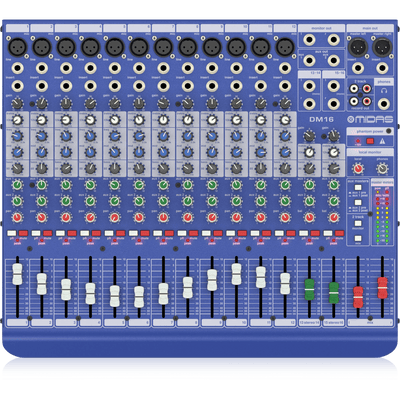Click the green 15/16 stereo fader
This screenshot has height=400, width=400.
[334, 293]
